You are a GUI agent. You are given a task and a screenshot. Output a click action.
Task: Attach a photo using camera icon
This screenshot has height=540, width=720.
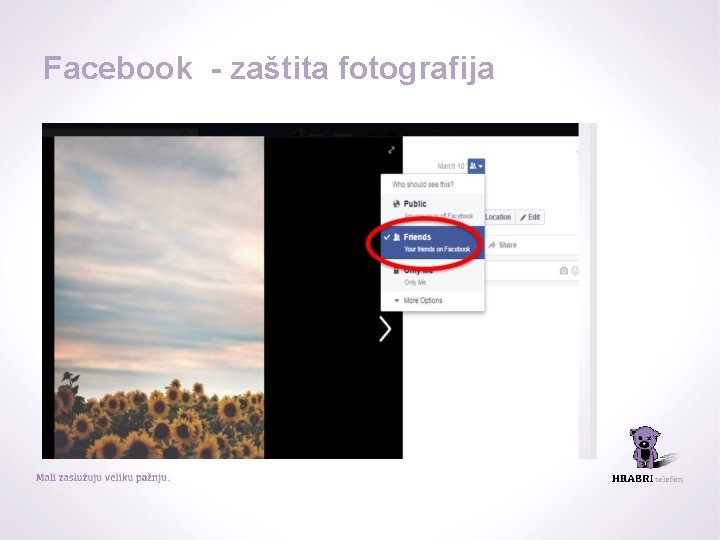click(564, 271)
